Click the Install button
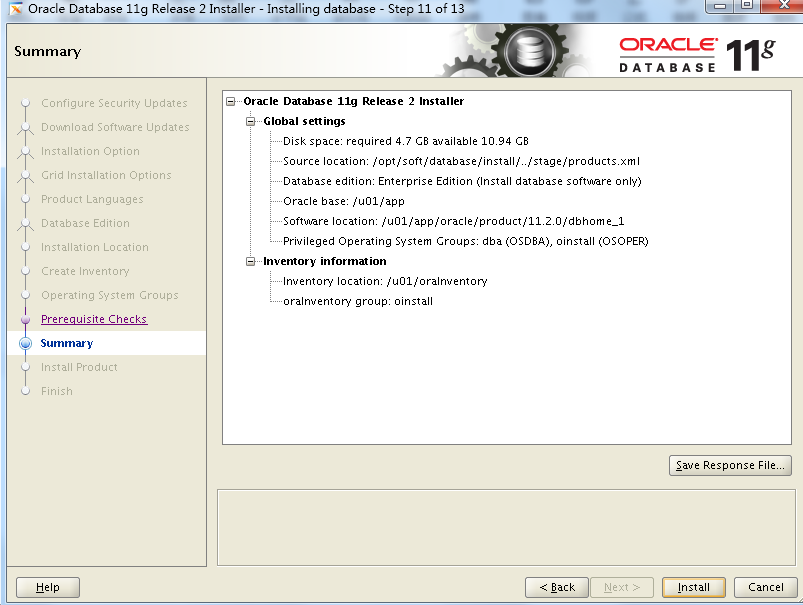 pyautogui.click(x=693, y=587)
